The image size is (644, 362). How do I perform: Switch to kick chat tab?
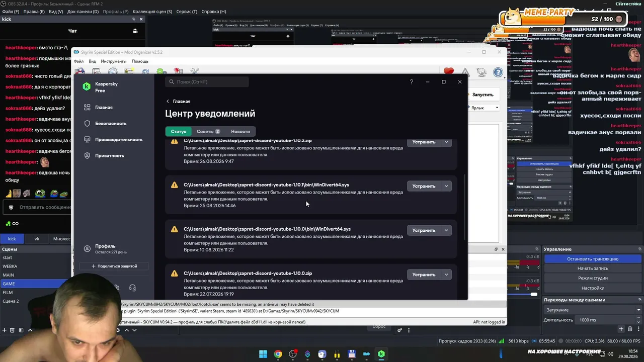12,239
